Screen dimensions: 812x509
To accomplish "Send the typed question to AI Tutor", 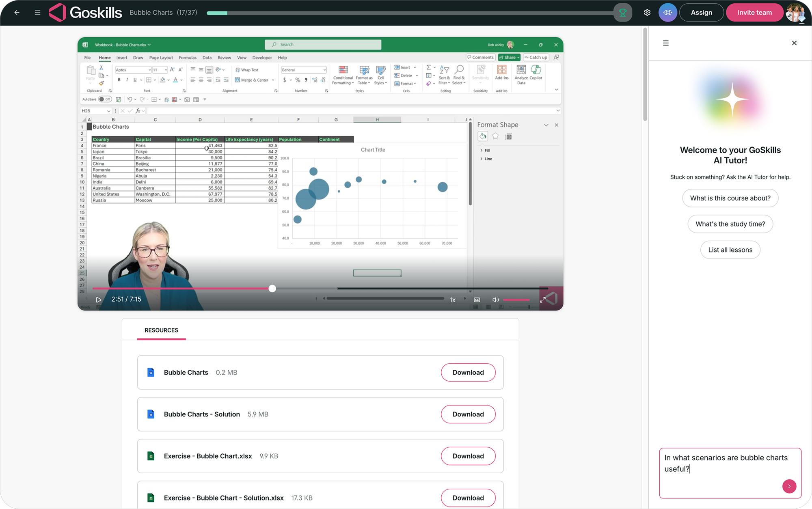I will pyautogui.click(x=789, y=486).
